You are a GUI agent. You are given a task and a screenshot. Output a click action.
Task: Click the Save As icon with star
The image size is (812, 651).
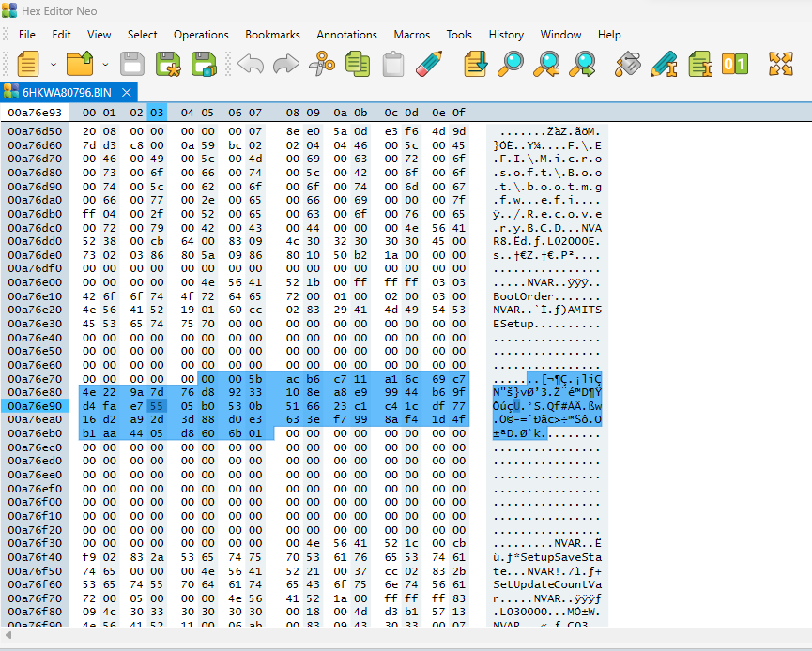(x=168, y=64)
